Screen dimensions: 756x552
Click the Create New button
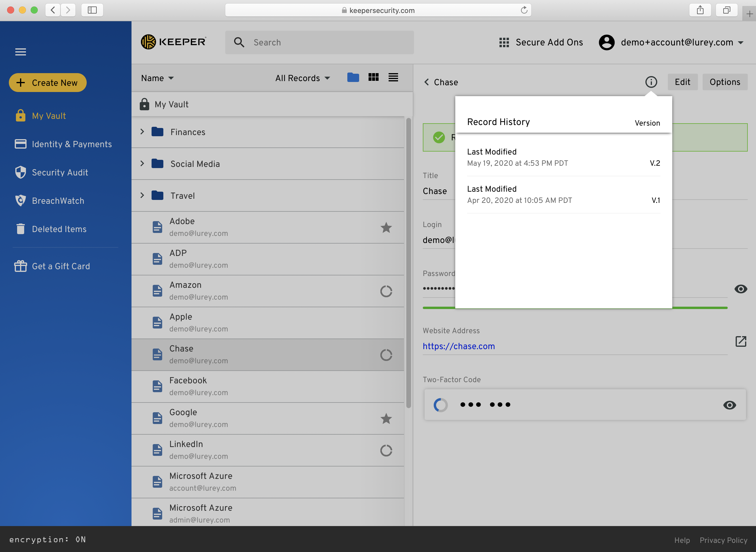click(x=48, y=83)
